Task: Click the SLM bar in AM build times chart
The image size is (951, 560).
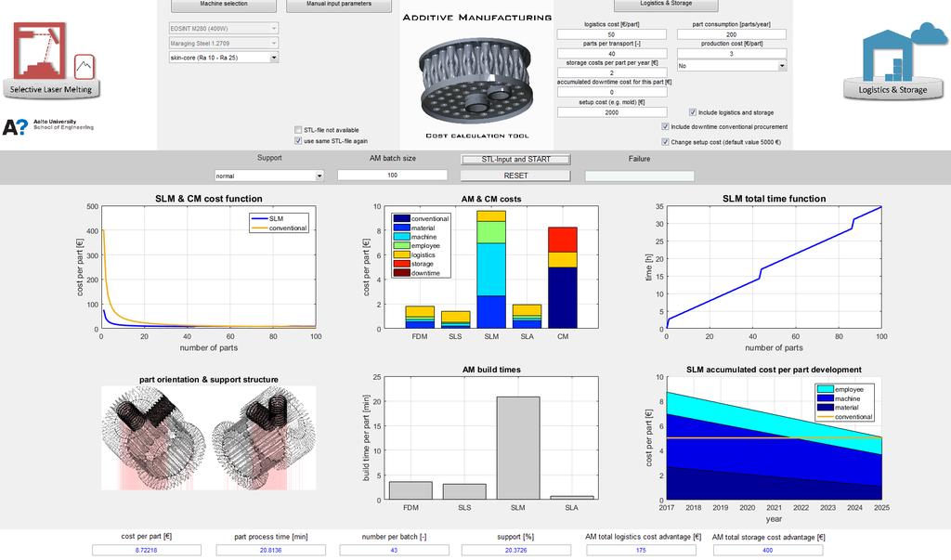Action: click(x=518, y=449)
